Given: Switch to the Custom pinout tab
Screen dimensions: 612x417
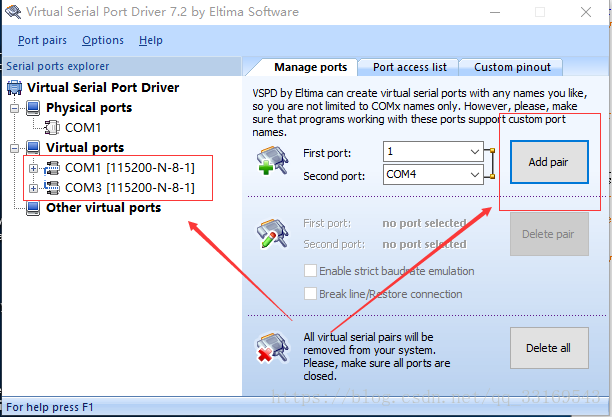Looking at the screenshot, I should click(x=512, y=67).
